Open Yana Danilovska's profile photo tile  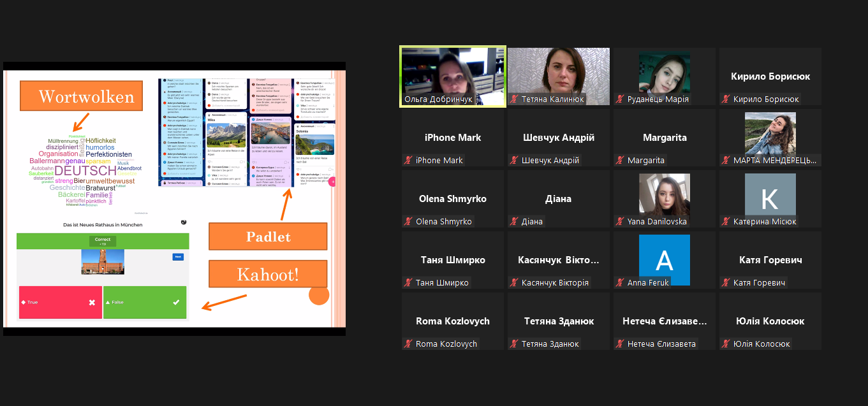click(x=664, y=194)
